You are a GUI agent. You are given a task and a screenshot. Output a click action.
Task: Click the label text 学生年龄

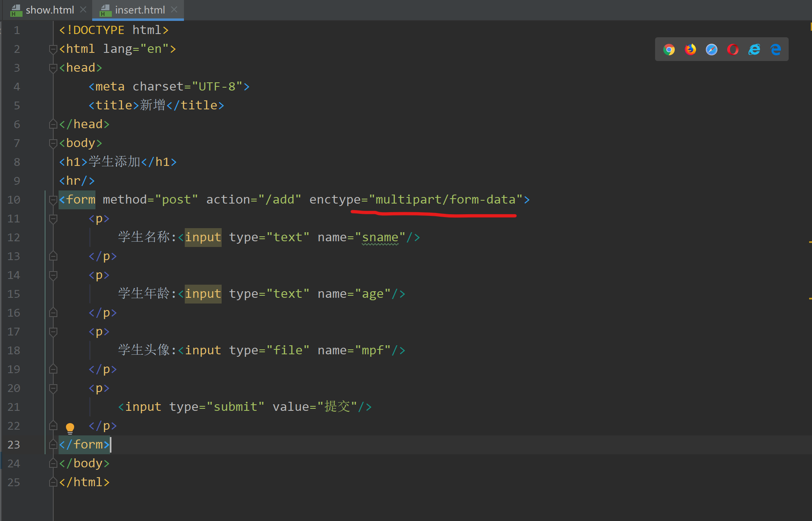point(144,294)
